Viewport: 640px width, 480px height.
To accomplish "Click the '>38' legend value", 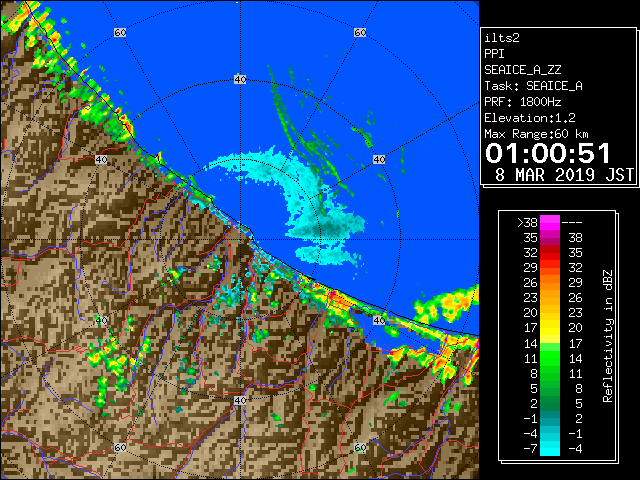I will pyautogui.click(x=527, y=223).
